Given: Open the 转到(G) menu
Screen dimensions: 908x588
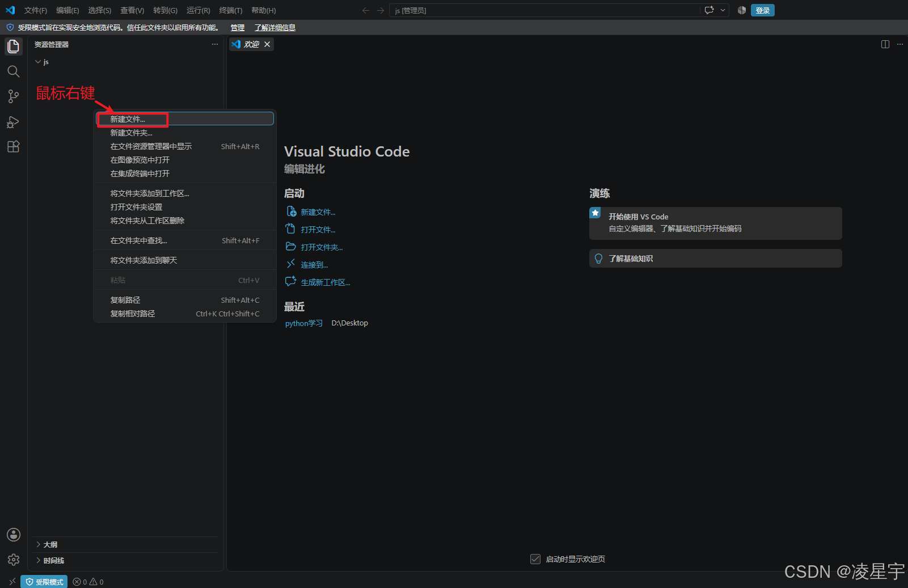Looking at the screenshot, I should coord(165,10).
